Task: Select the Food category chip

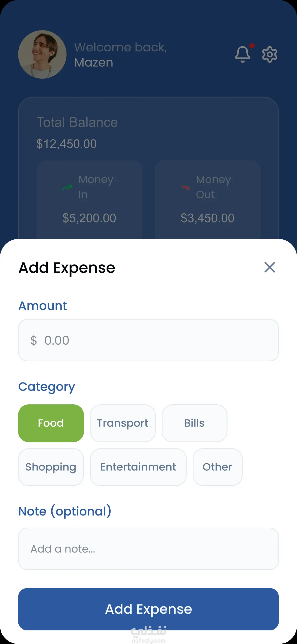Action: coord(51,423)
